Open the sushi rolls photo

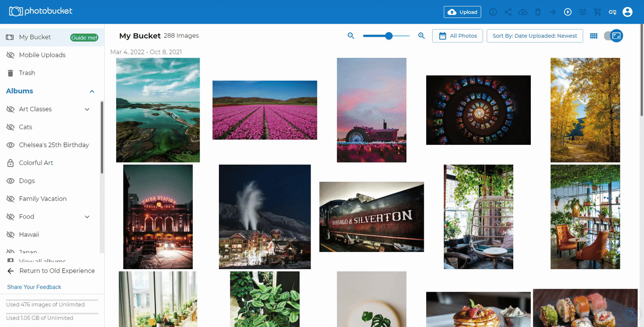tap(585, 308)
